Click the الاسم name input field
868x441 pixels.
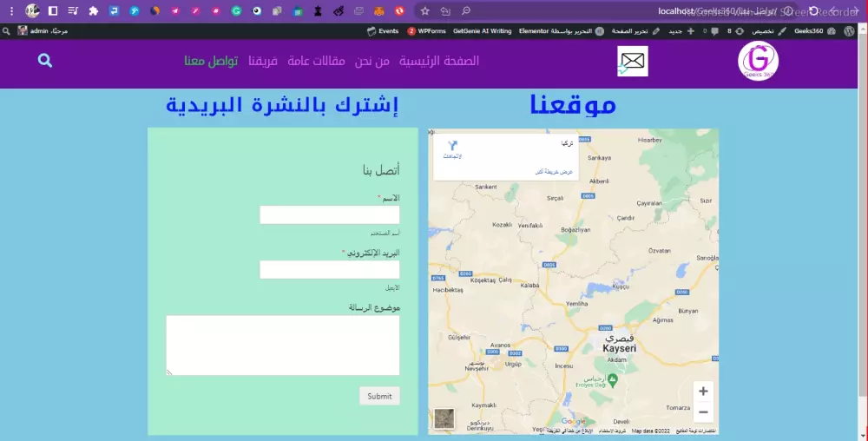pos(329,214)
